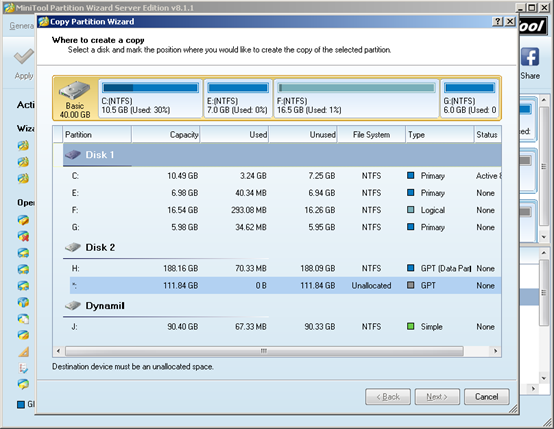554x429 pixels.
Task: Click the main window's bottom right scroll arrow
Action: pyautogui.click(x=533, y=389)
